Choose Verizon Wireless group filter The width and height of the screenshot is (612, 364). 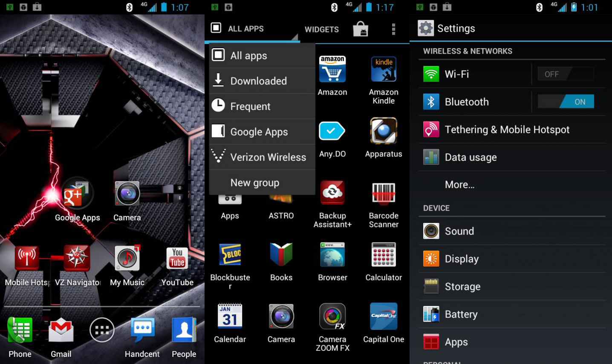point(268,157)
